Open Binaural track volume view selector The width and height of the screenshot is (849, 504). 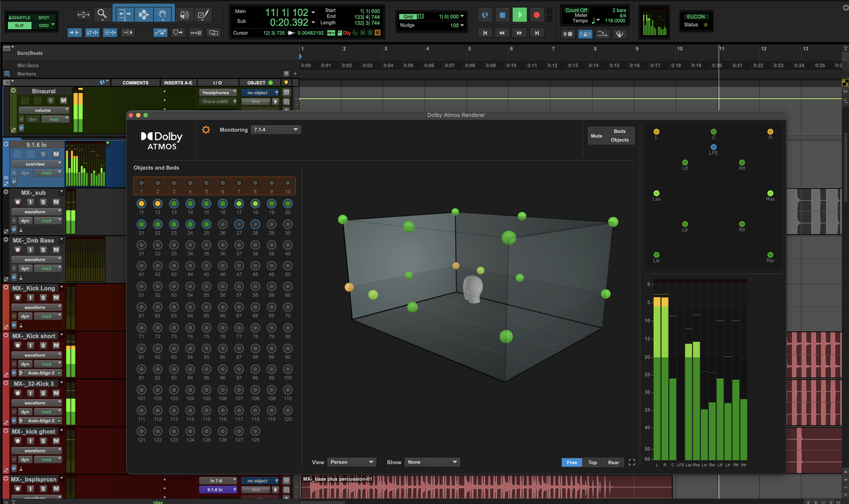pos(44,110)
